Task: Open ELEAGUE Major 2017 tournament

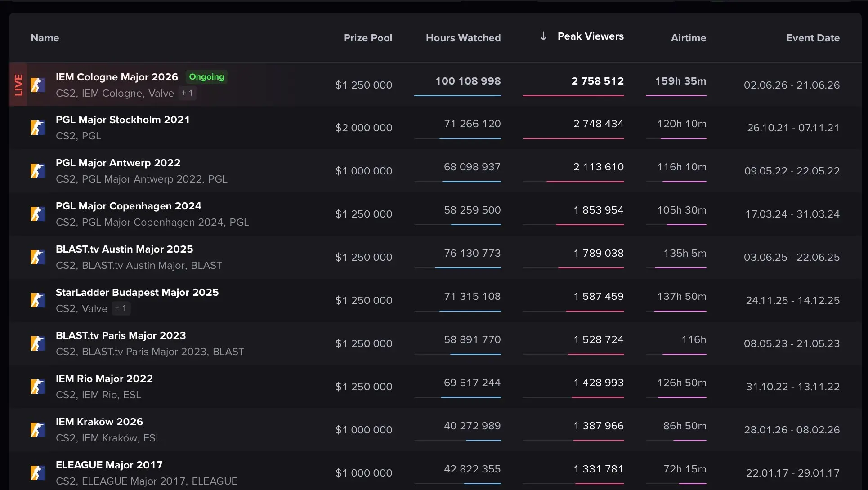Action: point(109,465)
